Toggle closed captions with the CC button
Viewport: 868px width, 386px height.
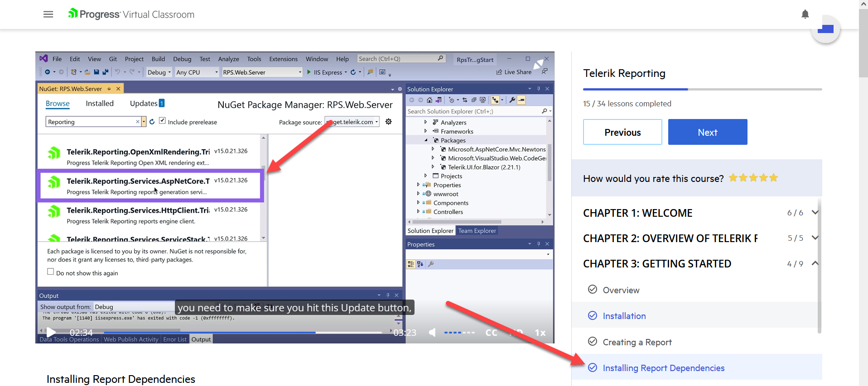click(491, 333)
